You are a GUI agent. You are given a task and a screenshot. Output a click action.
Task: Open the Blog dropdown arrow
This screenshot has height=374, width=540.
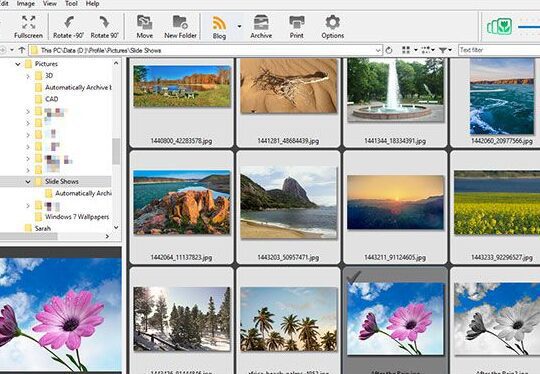pos(239,27)
